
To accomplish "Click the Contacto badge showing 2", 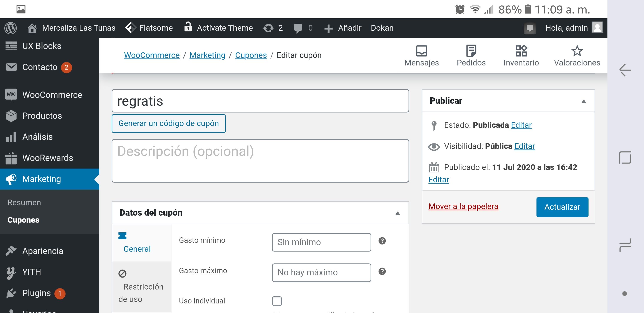I will (x=67, y=67).
